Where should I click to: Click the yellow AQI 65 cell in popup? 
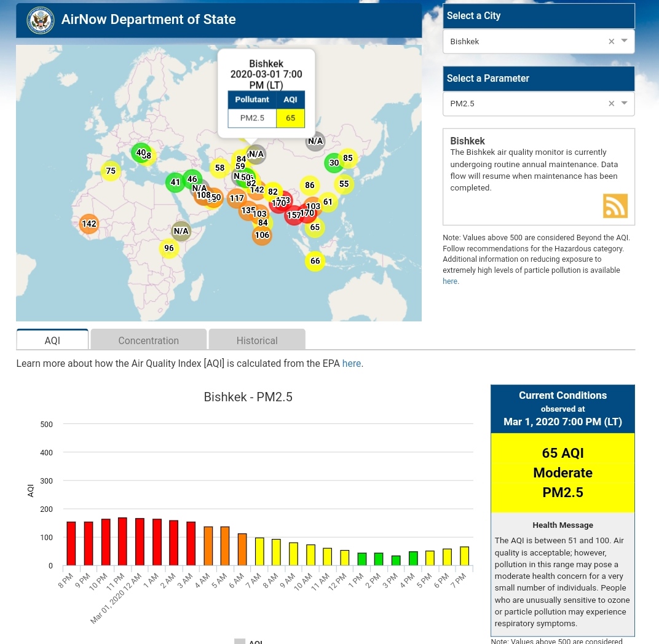coord(290,118)
